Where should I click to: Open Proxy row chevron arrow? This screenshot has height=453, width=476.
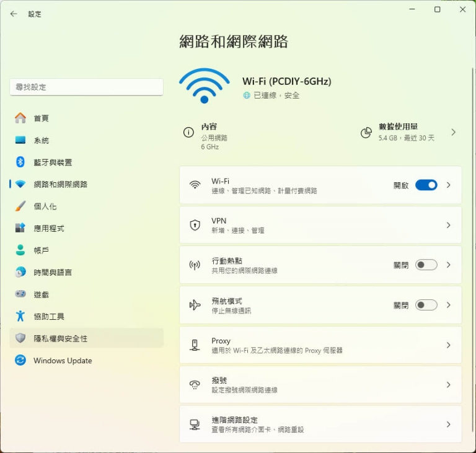coord(449,345)
